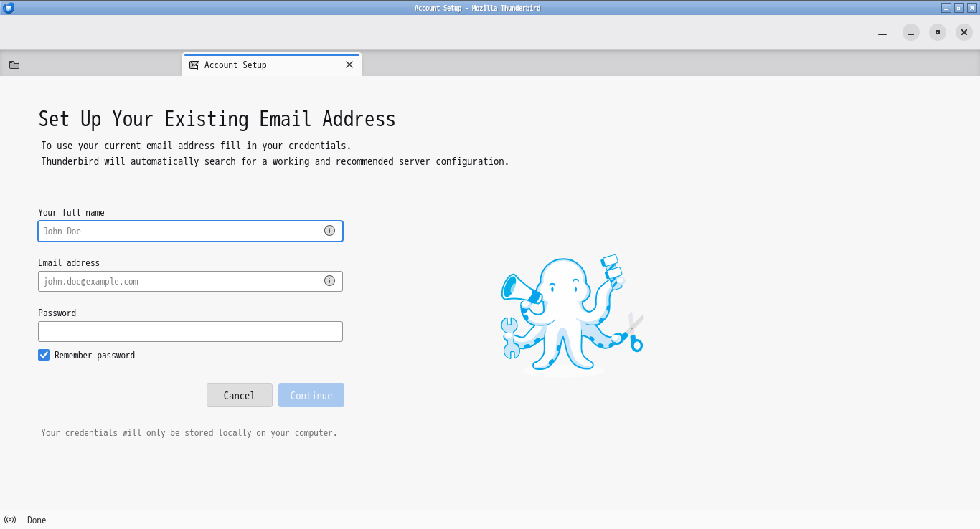Open the application hamburger menu
980x529 pixels.
pos(882,32)
